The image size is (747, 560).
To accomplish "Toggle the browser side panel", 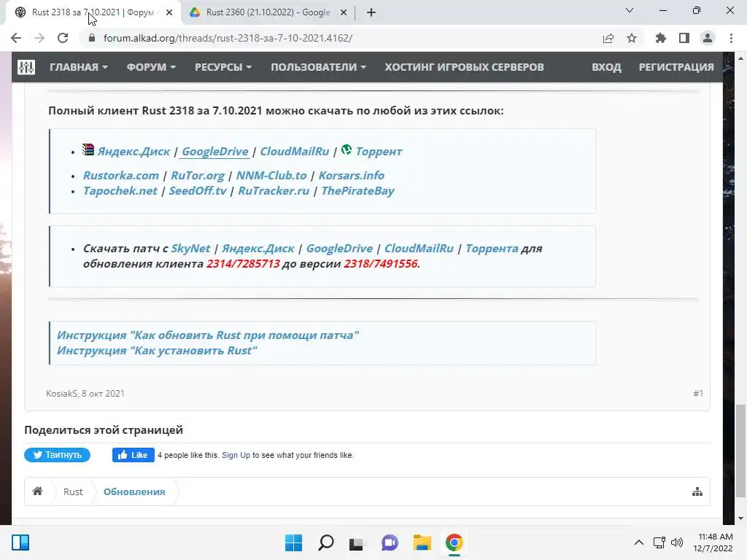I will pos(684,38).
